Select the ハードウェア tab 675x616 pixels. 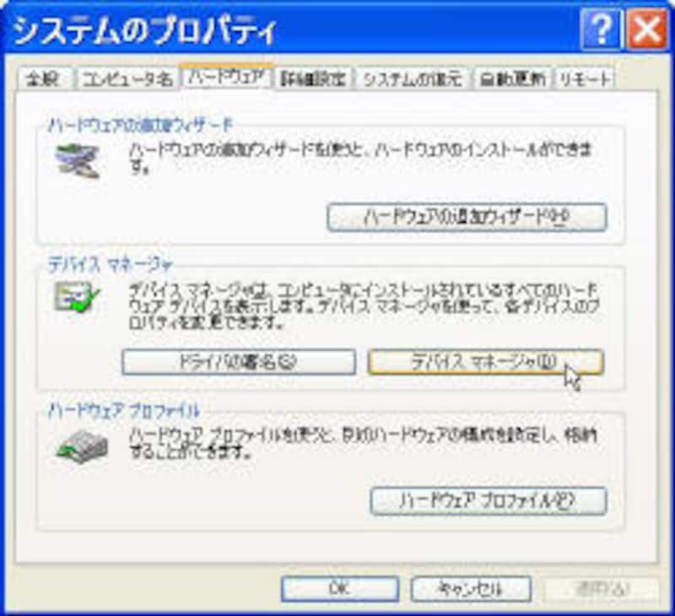click(x=226, y=77)
